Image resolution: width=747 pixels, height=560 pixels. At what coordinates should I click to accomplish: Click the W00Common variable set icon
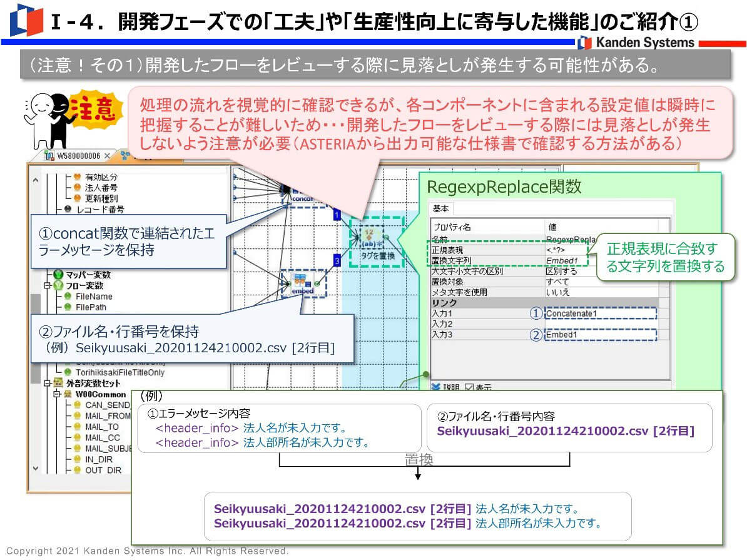[68, 394]
